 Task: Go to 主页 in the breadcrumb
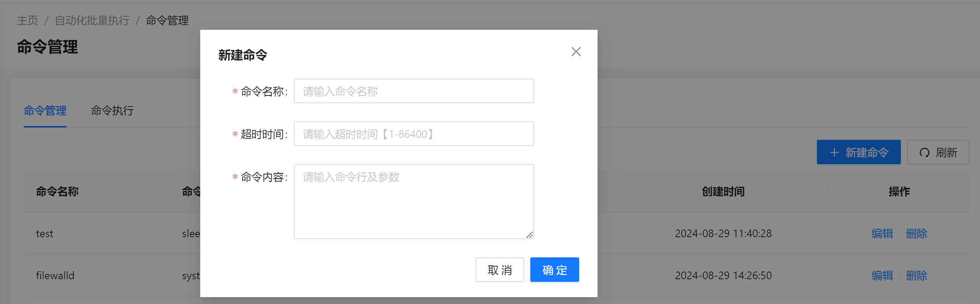28,21
